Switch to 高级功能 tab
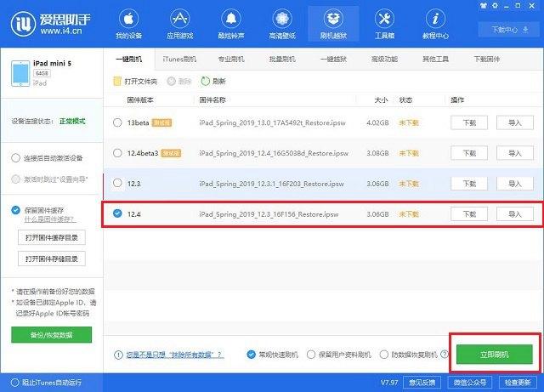This screenshot has width=544, height=392. [x=384, y=60]
